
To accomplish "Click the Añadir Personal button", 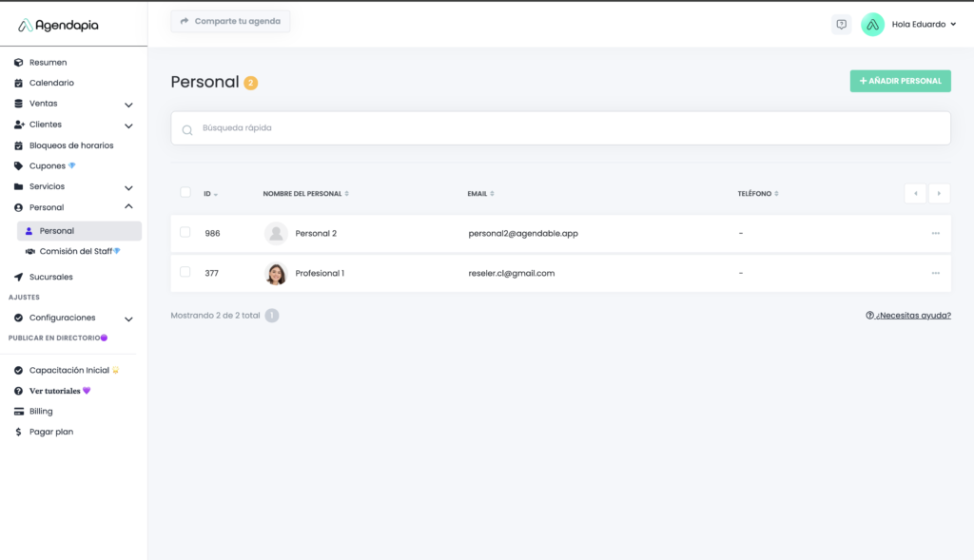I will pyautogui.click(x=900, y=81).
